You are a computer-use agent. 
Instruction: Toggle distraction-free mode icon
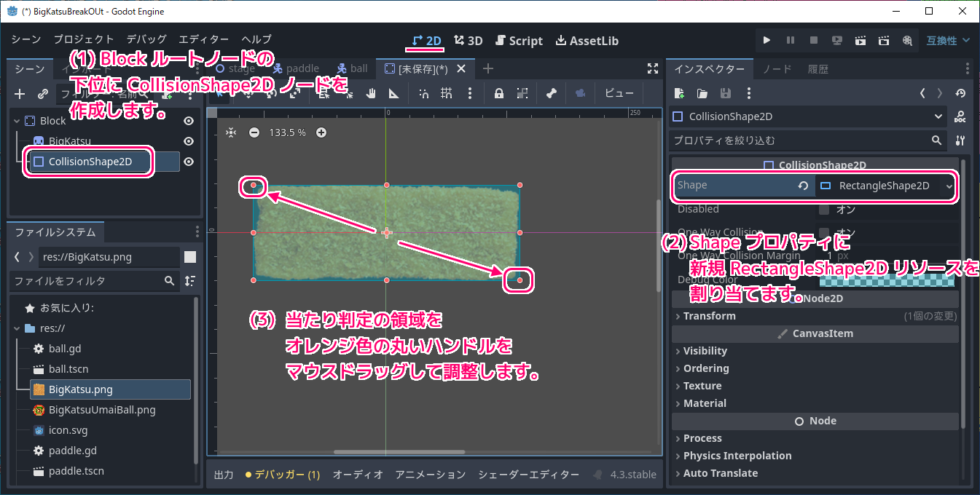653,68
